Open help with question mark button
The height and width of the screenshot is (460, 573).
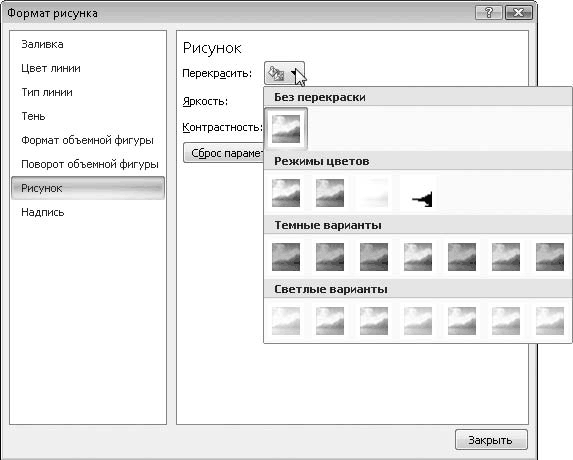(489, 13)
